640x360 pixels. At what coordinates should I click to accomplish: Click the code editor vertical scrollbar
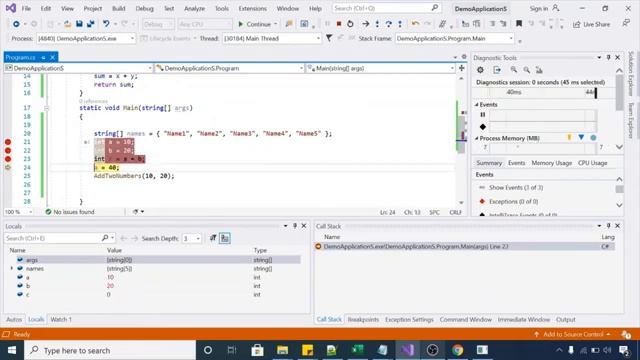click(461, 139)
